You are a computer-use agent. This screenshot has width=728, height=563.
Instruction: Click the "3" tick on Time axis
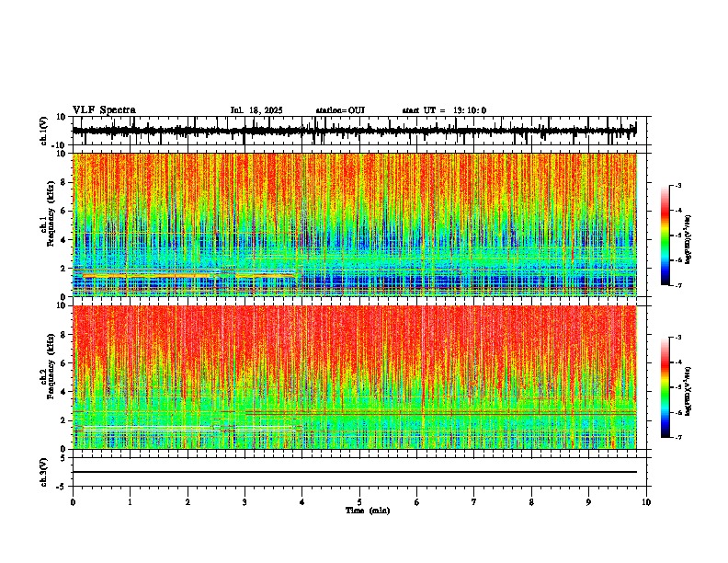point(245,502)
